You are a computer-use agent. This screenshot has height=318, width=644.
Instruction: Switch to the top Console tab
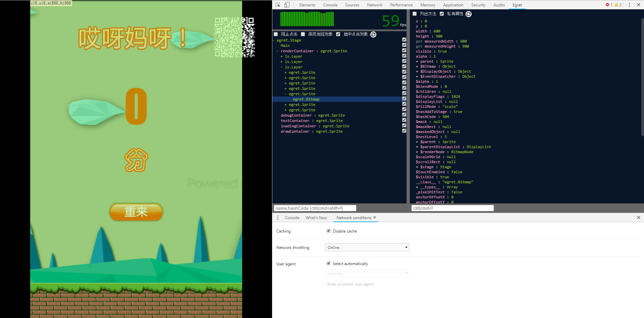pos(330,5)
